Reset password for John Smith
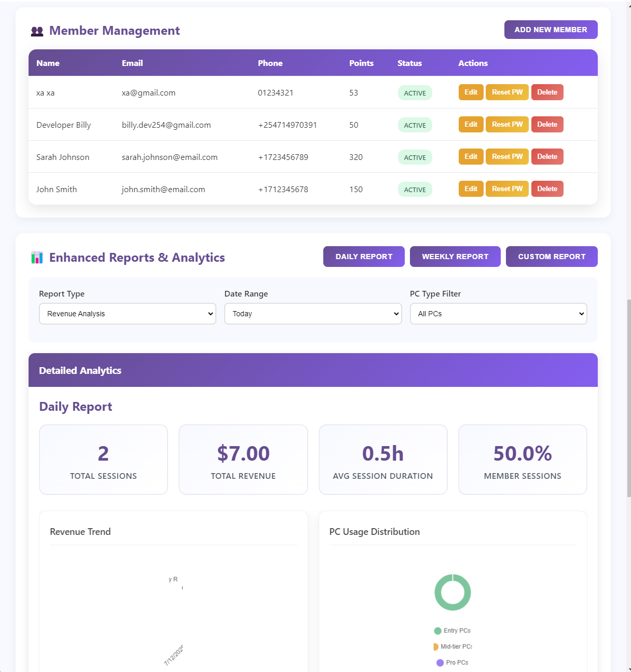Screen dimensions: 631x672 (x=507, y=189)
